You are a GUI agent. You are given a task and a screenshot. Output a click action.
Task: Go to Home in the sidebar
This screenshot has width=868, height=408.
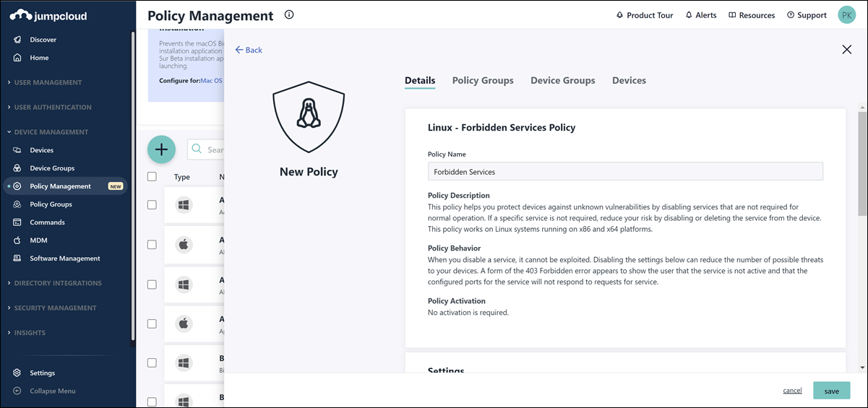(39, 58)
